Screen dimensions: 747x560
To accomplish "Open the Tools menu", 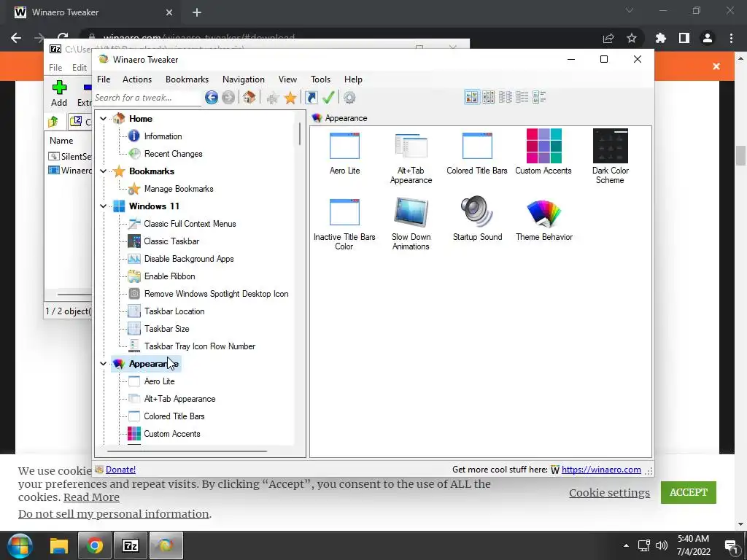I will pyautogui.click(x=321, y=79).
